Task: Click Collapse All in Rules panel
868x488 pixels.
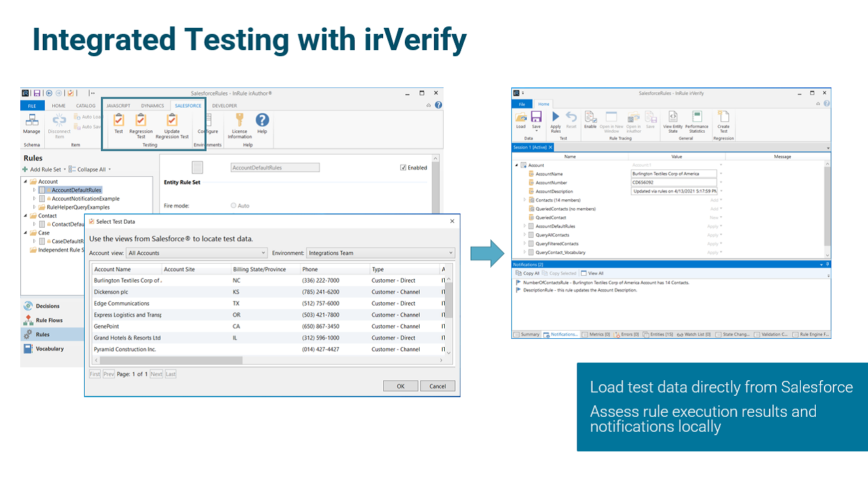Action: [x=91, y=169]
